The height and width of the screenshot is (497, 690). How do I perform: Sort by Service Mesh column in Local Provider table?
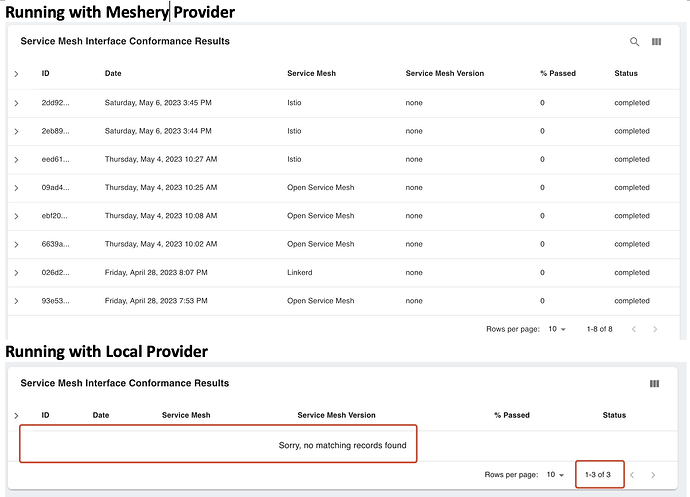pyautogui.click(x=186, y=415)
